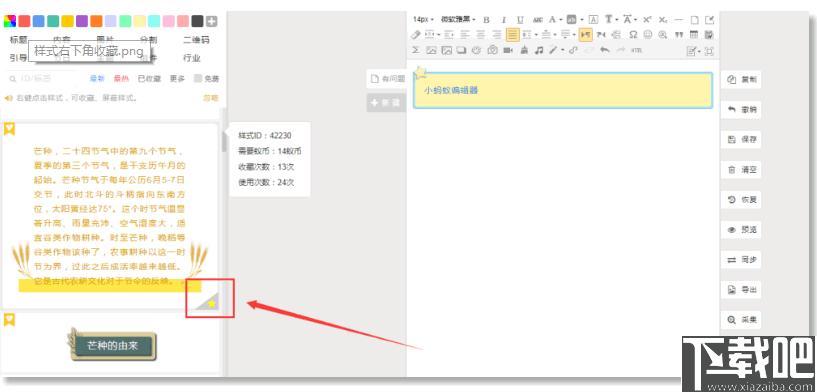Click the 导出 button
Image resolution: width=817 pixels, height=392 pixels.
click(740, 290)
